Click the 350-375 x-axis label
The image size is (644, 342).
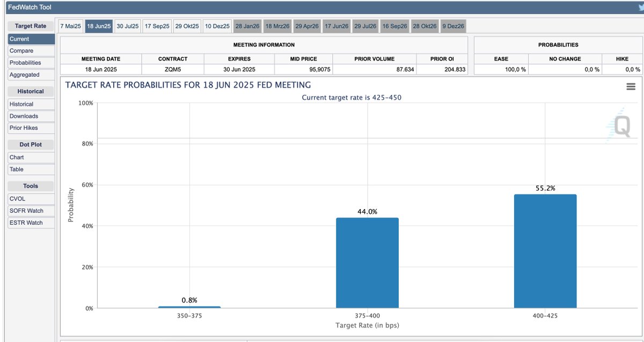[189, 316]
